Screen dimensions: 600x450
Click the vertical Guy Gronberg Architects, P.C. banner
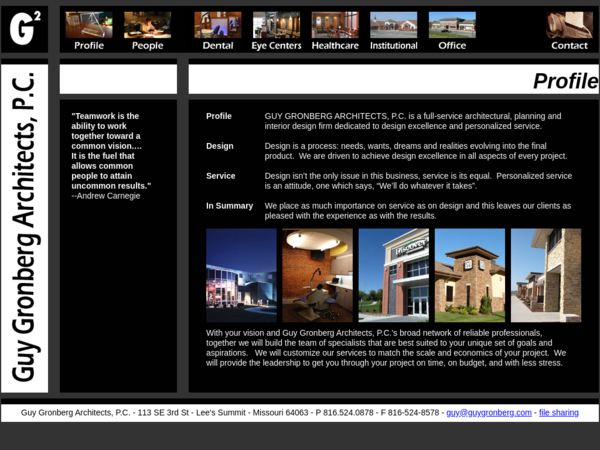(24, 228)
